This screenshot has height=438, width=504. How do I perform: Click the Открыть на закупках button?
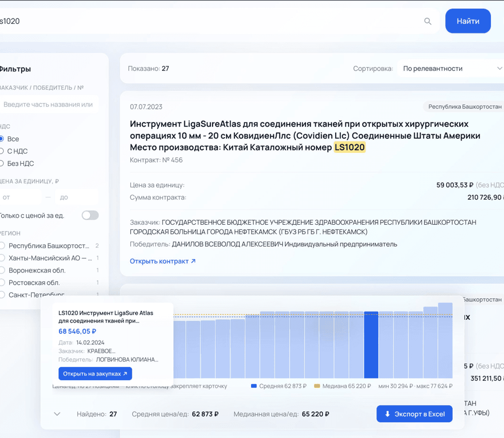[95, 374]
